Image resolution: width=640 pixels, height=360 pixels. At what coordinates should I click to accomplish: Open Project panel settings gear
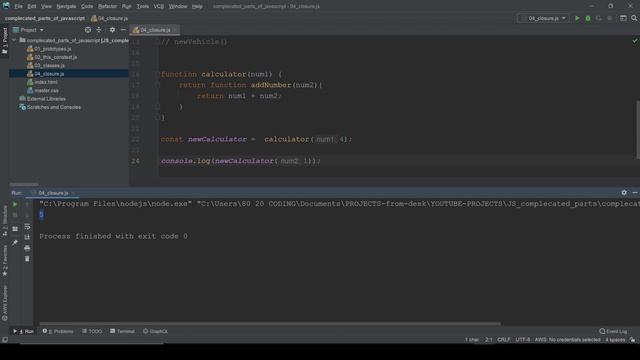point(112,30)
